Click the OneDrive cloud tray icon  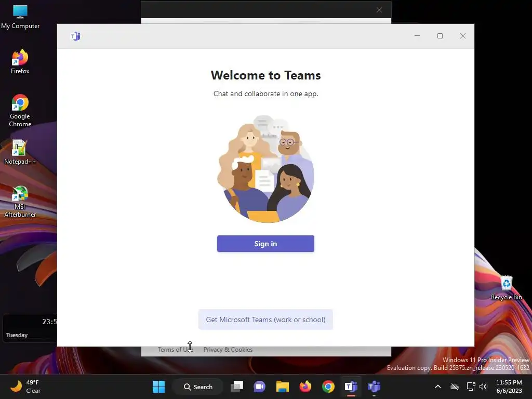click(455, 387)
